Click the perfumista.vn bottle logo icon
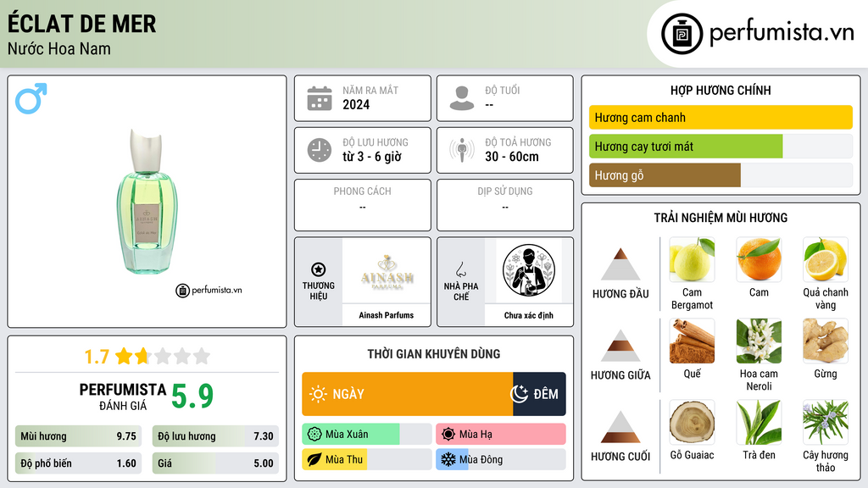This screenshot has width=868, height=488. 682,34
